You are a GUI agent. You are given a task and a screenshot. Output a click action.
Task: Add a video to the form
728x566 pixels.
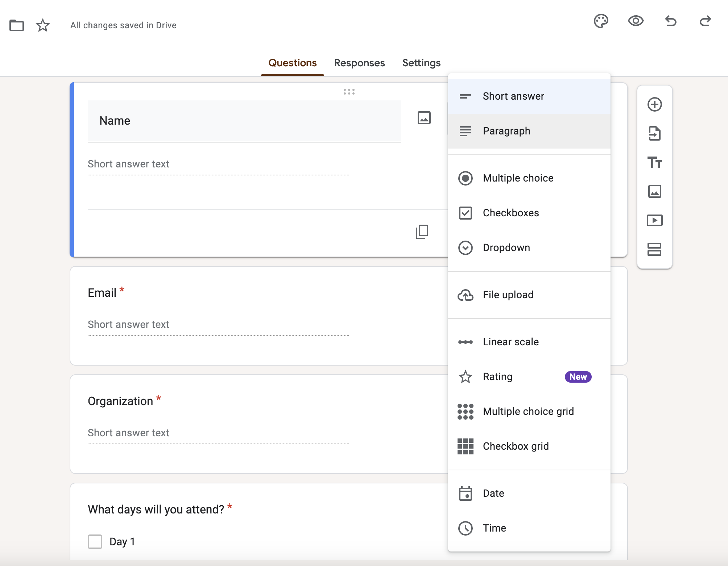click(654, 220)
